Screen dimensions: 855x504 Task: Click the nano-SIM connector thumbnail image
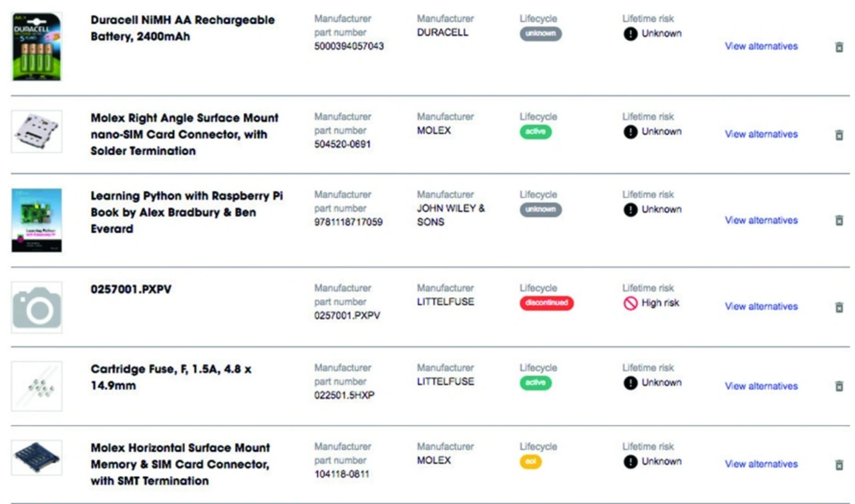tap(37, 132)
